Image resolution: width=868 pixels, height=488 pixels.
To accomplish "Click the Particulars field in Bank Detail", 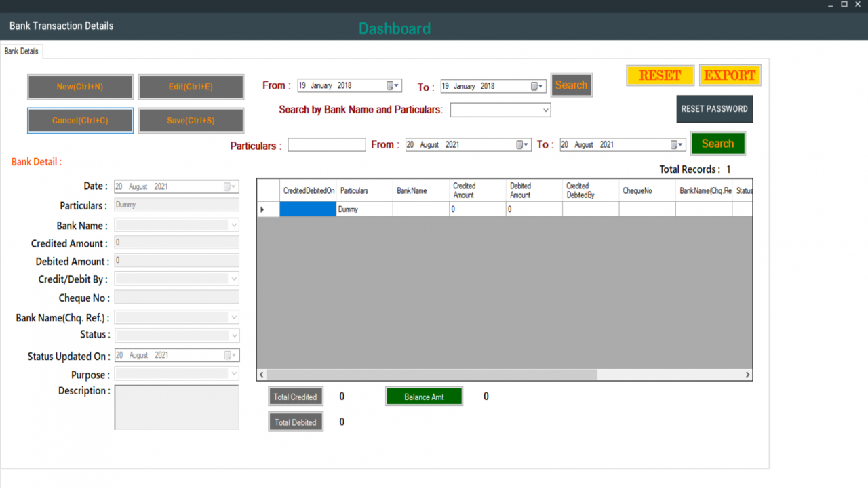I will 176,205.
